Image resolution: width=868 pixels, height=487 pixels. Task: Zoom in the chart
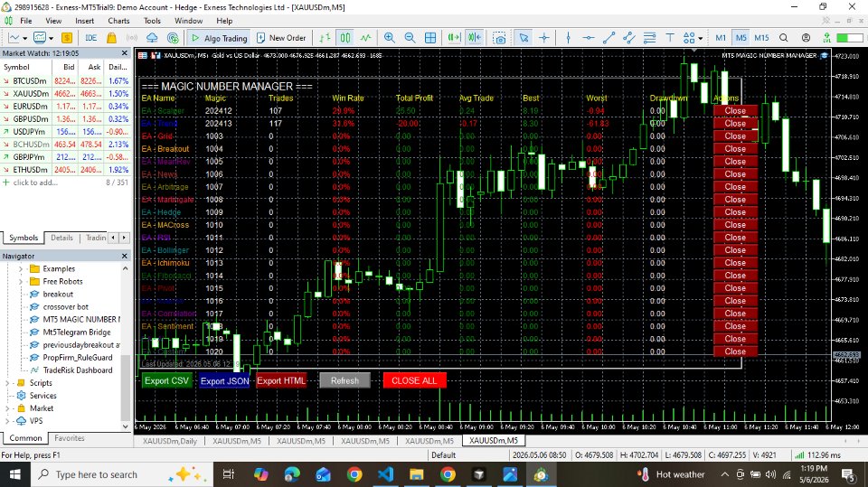pos(390,38)
